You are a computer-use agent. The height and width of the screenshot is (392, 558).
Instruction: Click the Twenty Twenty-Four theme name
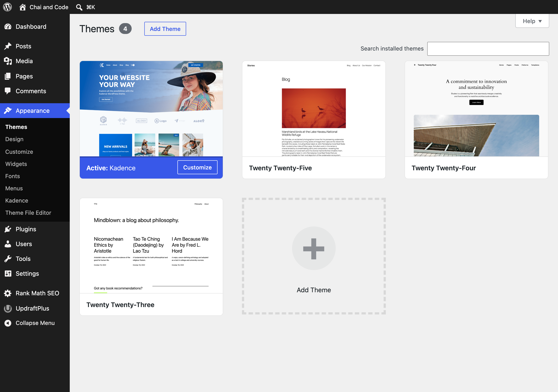444,168
